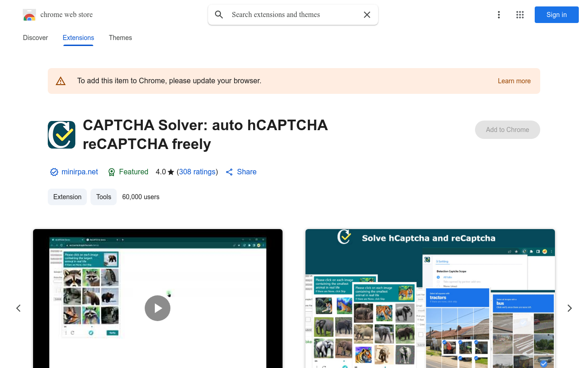Click the 60,000 users text
Viewport: 588px width, 368px height.
click(x=141, y=197)
